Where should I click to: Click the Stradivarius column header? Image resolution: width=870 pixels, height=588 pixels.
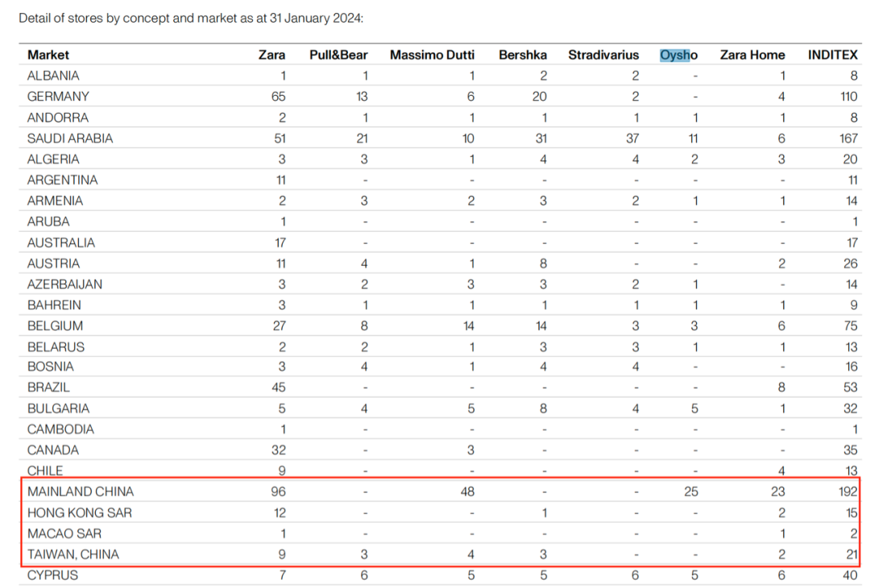603,55
